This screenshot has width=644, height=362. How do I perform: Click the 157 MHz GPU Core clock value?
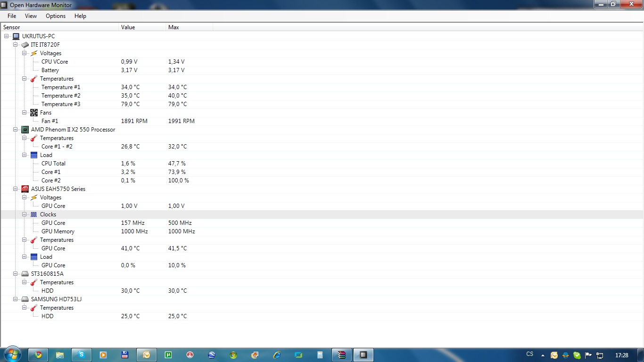click(x=133, y=223)
